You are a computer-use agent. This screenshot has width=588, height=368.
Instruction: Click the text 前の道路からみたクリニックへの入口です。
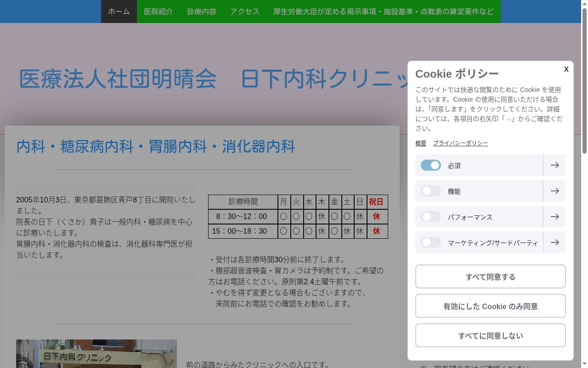[258, 365]
